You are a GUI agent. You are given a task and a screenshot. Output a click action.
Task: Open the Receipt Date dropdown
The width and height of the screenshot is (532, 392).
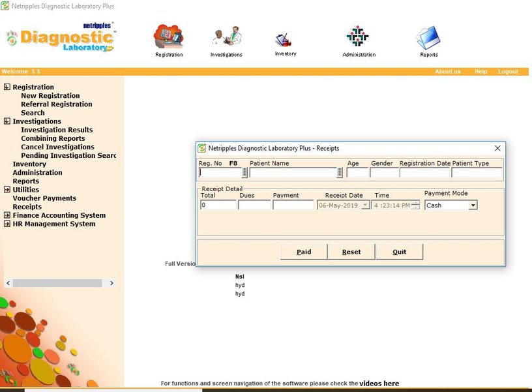click(365, 205)
